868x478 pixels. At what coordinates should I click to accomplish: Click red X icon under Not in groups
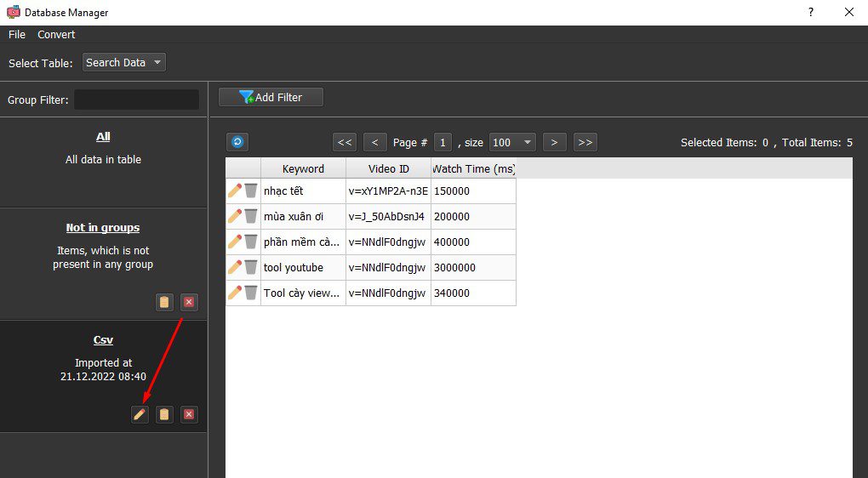click(x=189, y=302)
